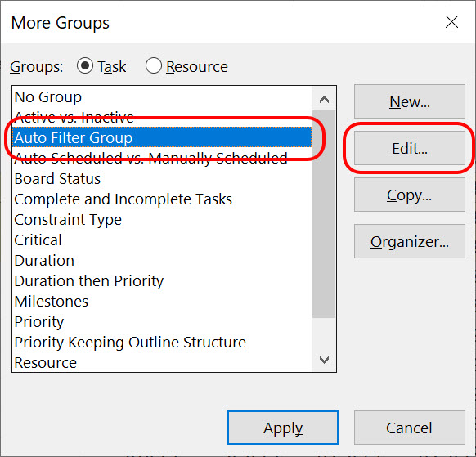Cancel the More Groups dialog
The height and width of the screenshot is (457, 476).
[x=410, y=428]
